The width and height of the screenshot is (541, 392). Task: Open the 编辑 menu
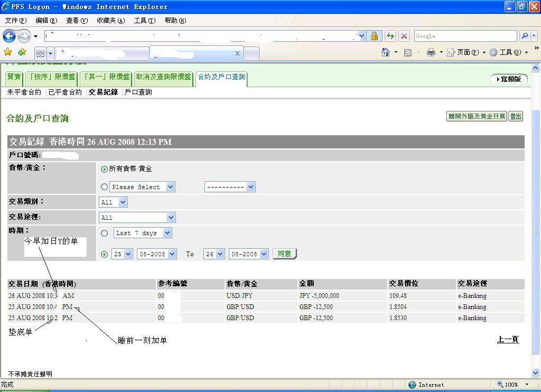(x=46, y=21)
